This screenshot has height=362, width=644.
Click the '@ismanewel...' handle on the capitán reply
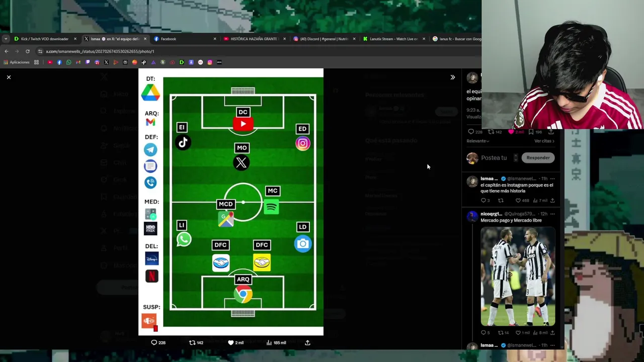[522, 178]
